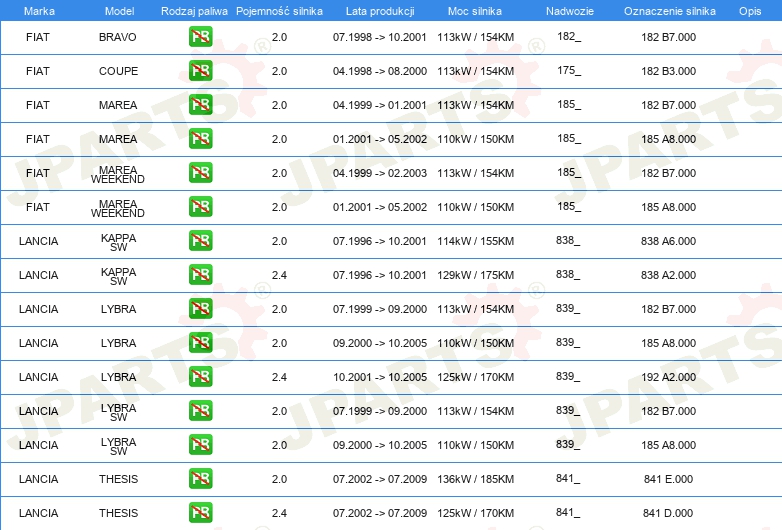The width and height of the screenshot is (782, 530).
Task: Select power value 114kW / 155KM
Action: click(x=475, y=241)
